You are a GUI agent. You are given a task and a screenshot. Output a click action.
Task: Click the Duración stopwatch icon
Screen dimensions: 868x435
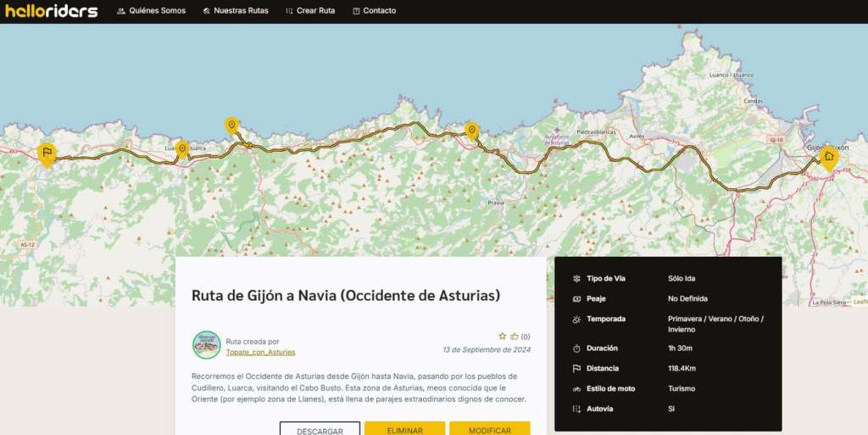click(x=576, y=349)
